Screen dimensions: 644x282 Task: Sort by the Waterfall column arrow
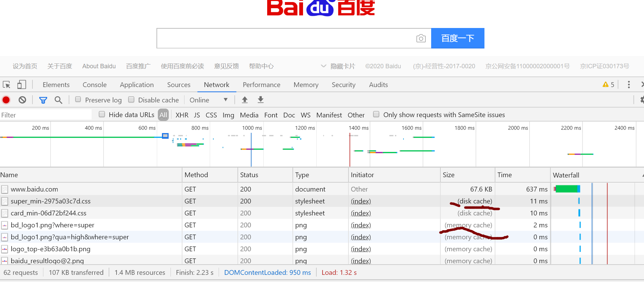pos(642,175)
